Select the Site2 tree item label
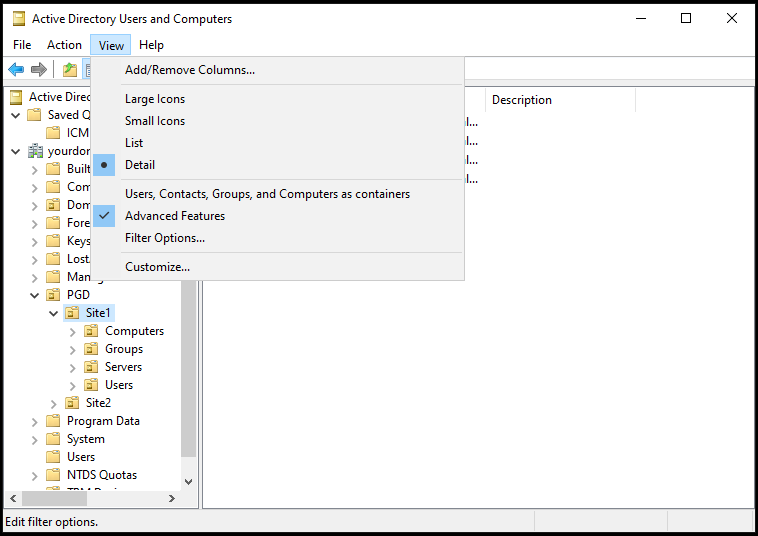758x536 pixels. (x=98, y=403)
